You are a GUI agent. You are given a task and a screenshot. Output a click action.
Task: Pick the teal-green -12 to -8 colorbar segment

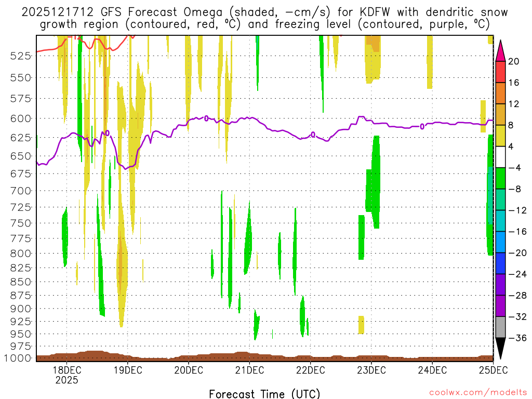pyautogui.click(x=500, y=200)
